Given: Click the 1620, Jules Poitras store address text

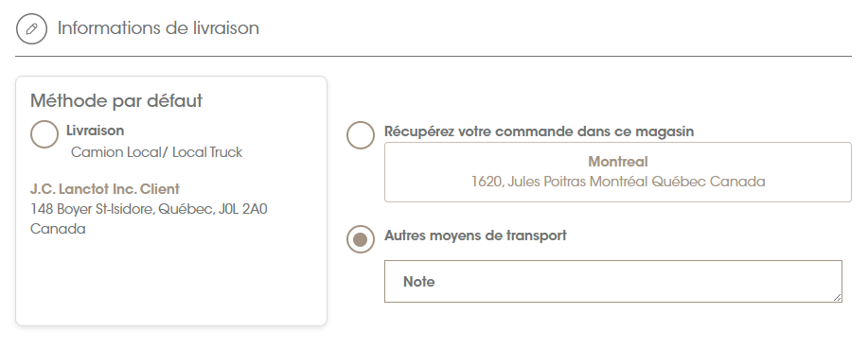Looking at the screenshot, I should click(x=618, y=182).
